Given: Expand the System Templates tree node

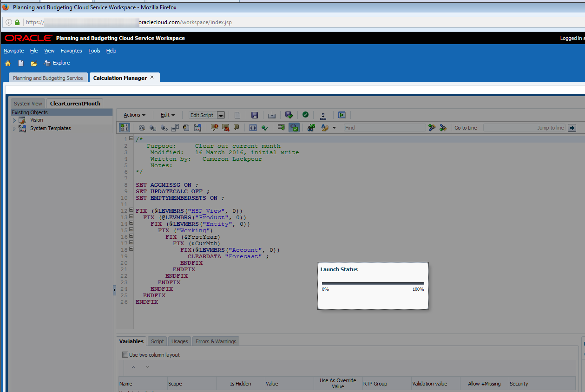Looking at the screenshot, I should [x=14, y=129].
